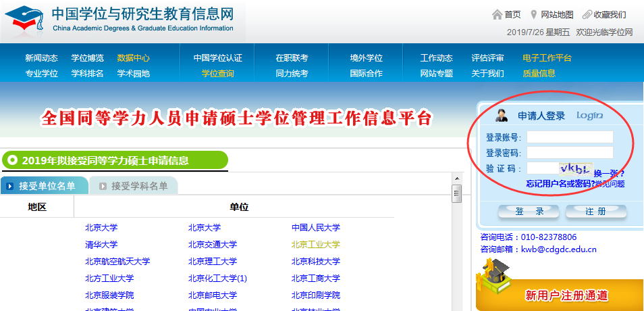Click 忘记用户名或密码 link

(x=560, y=183)
